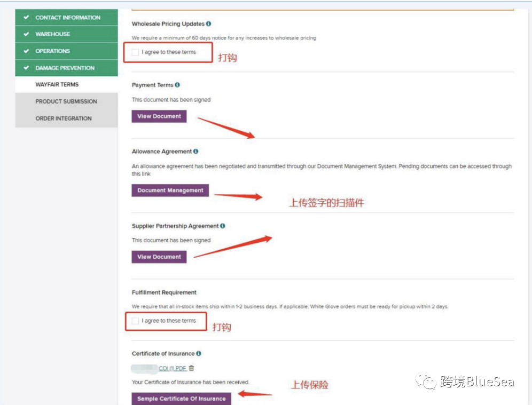The height and width of the screenshot is (405, 532).
Task: Click the Supplier Partnership Agreement info icon
Action: (223, 226)
